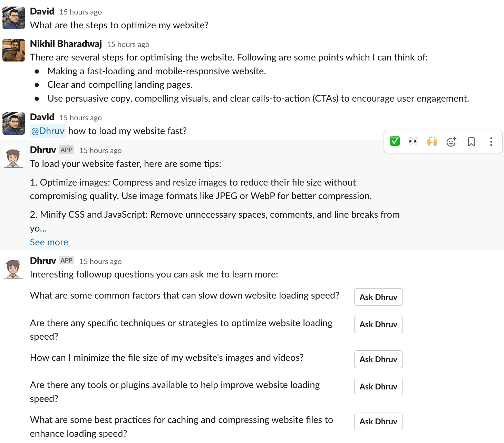Open the more actions three-dot menu
504x443 pixels.
click(491, 142)
